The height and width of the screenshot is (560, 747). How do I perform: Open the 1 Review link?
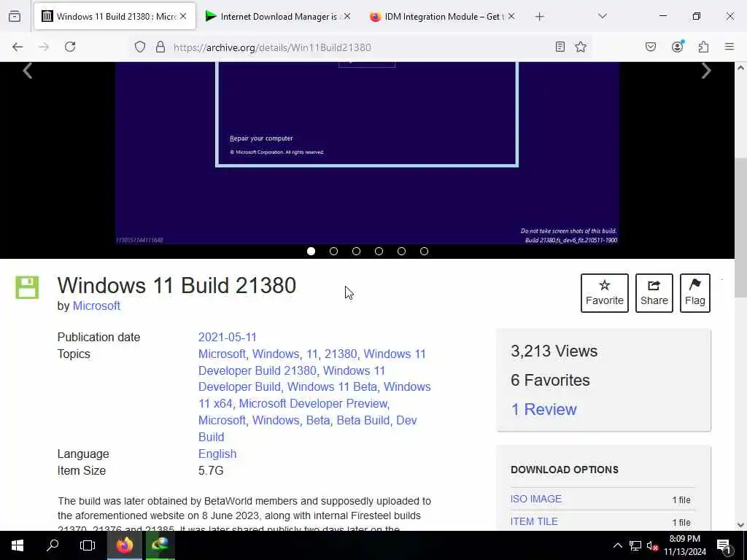(543, 409)
